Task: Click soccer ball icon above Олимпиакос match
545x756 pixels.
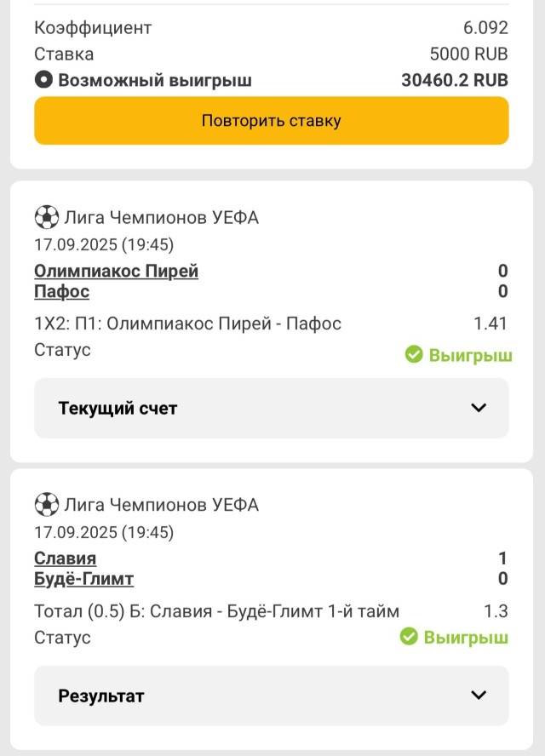Action: (x=47, y=217)
